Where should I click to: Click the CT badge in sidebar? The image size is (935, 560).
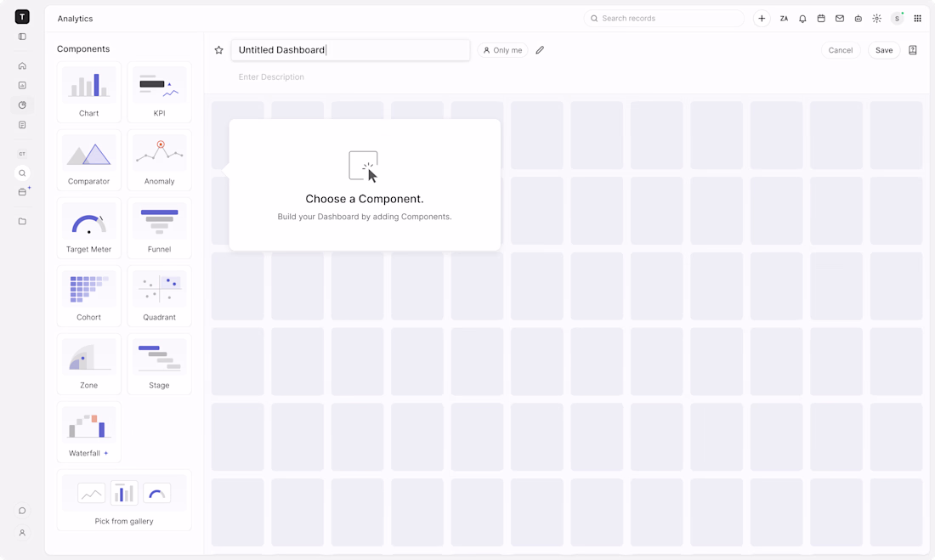[x=22, y=154]
